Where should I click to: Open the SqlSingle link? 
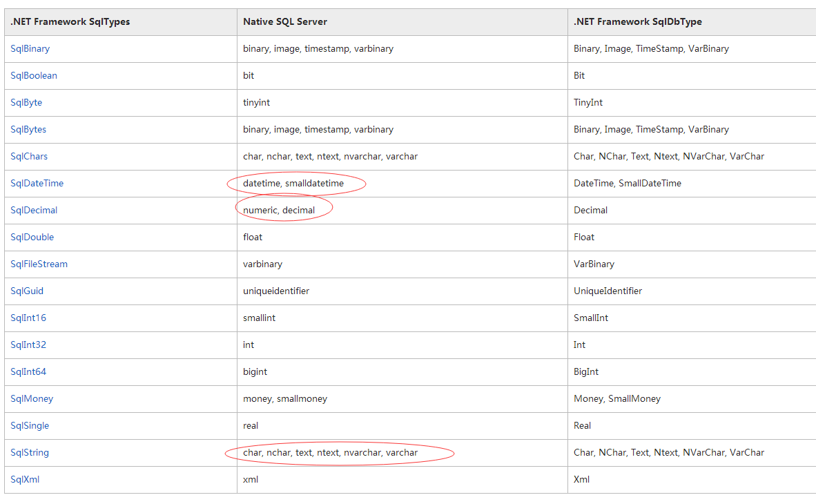pyautogui.click(x=30, y=426)
